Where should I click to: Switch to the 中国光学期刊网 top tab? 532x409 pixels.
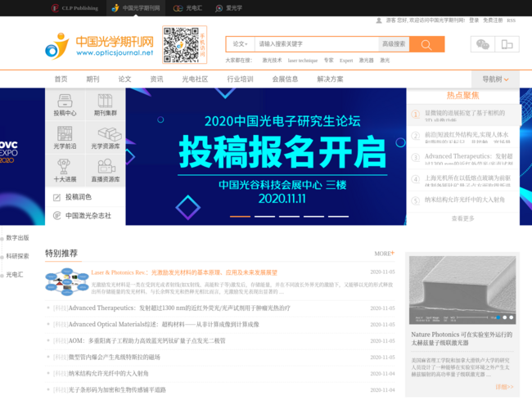(x=136, y=8)
